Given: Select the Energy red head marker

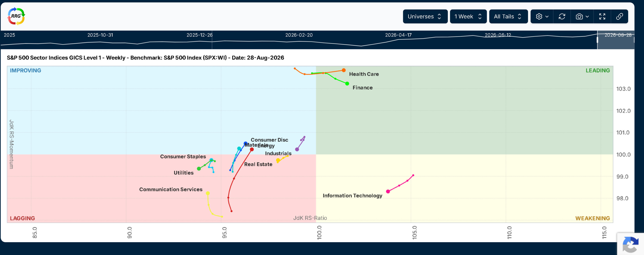Looking at the screenshot, I should coord(252,150).
